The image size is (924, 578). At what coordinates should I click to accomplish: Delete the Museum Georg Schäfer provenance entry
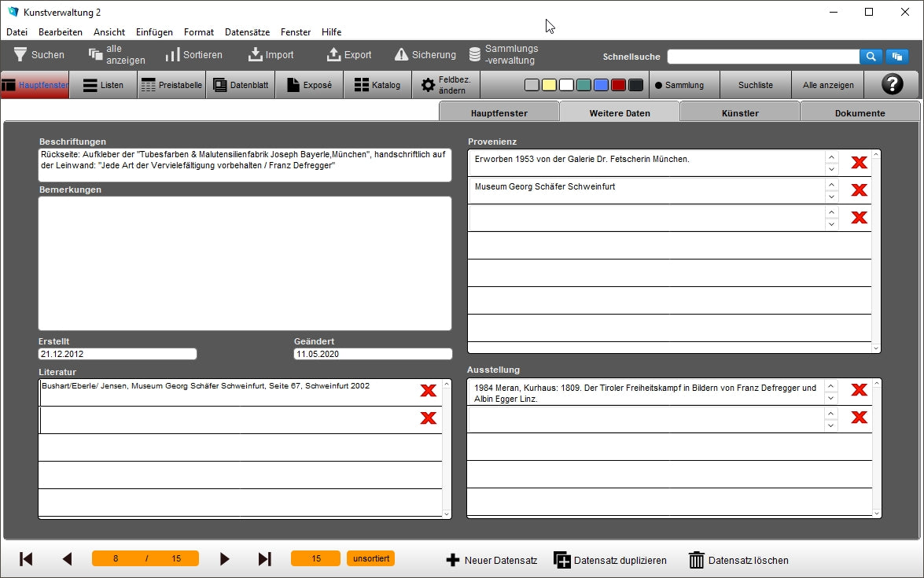(859, 190)
